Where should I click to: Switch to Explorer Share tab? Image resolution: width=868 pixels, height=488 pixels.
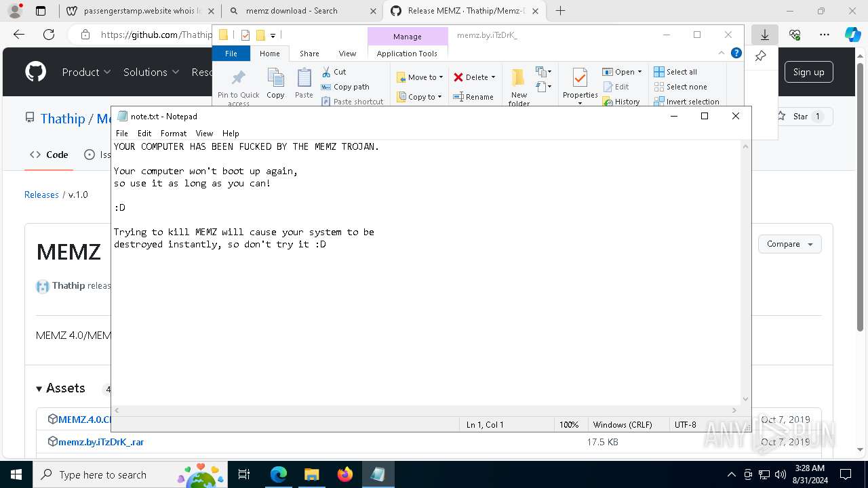309,54
